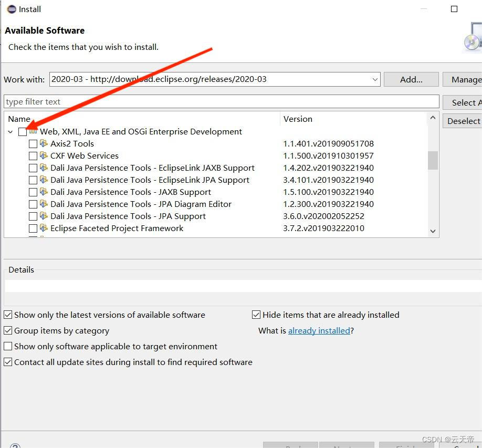The height and width of the screenshot is (448, 482).
Task: Check the CXF Web Services checkbox
Action: tap(33, 156)
